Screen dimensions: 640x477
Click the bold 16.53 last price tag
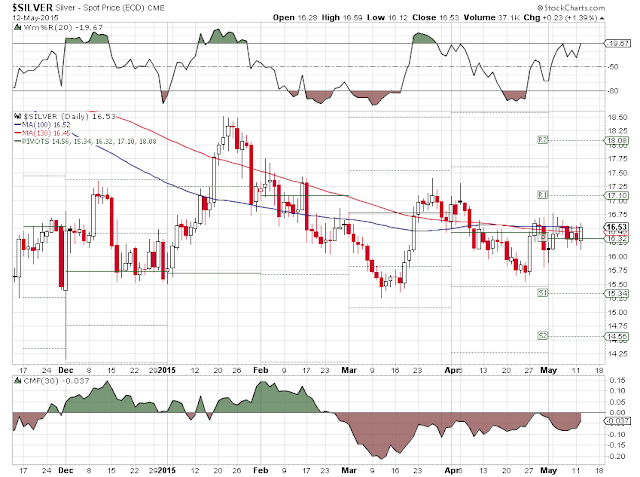click(x=617, y=227)
